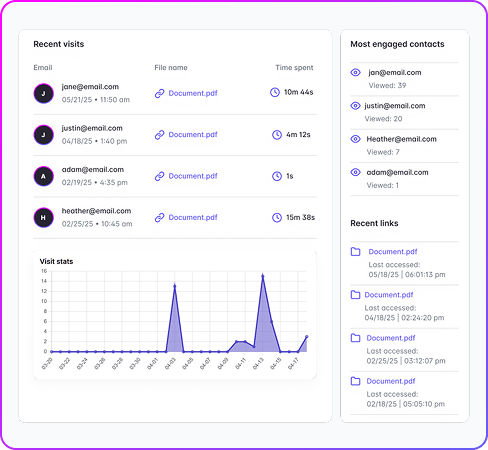The width and height of the screenshot is (488, 450).
Task: Click the adam avatar circle with A
Action: 43,176
